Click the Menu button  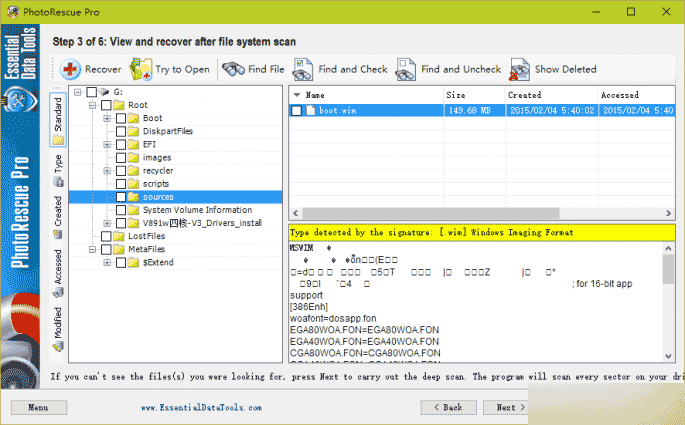point(39,407)
